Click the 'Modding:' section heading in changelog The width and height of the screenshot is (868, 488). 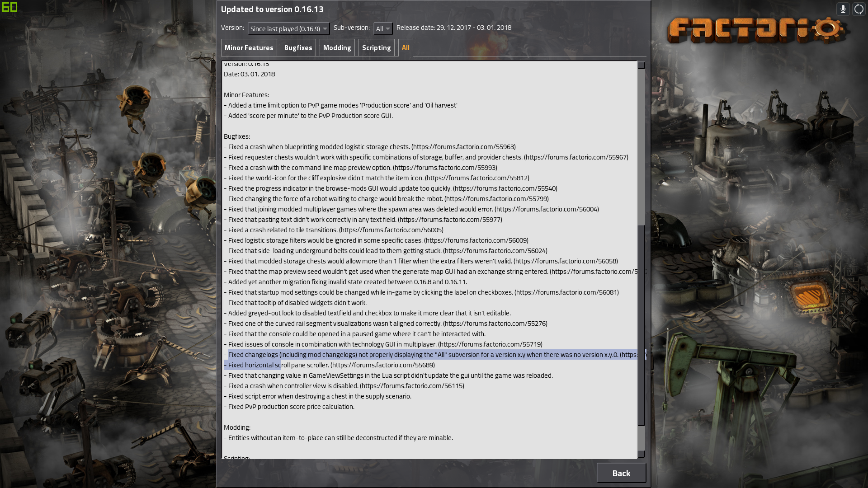[x=237, y=427]
